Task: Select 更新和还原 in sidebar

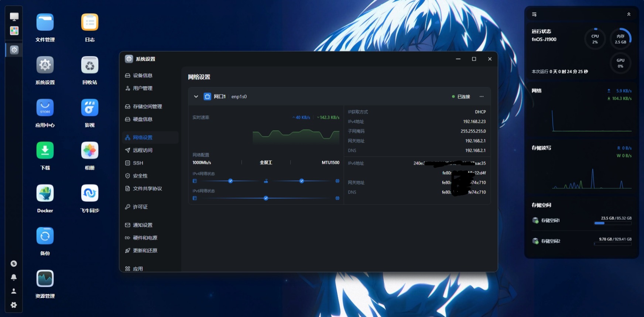Action: coord(150,250)
